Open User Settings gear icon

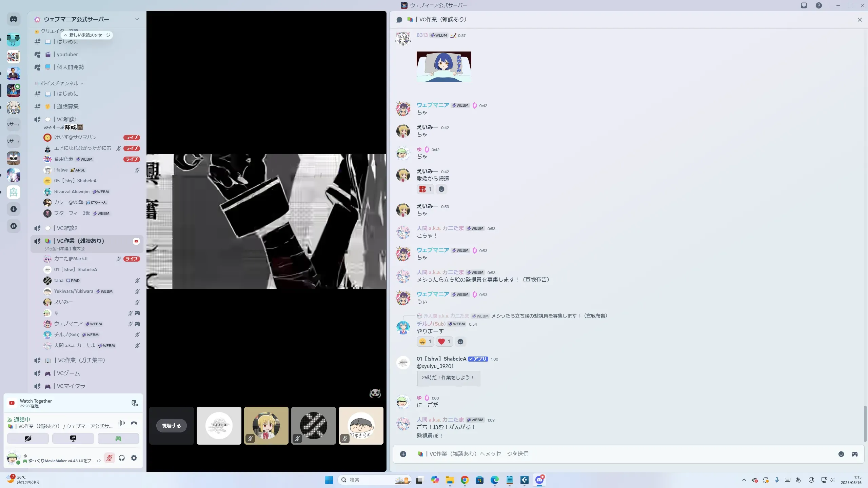click(134, 458)
